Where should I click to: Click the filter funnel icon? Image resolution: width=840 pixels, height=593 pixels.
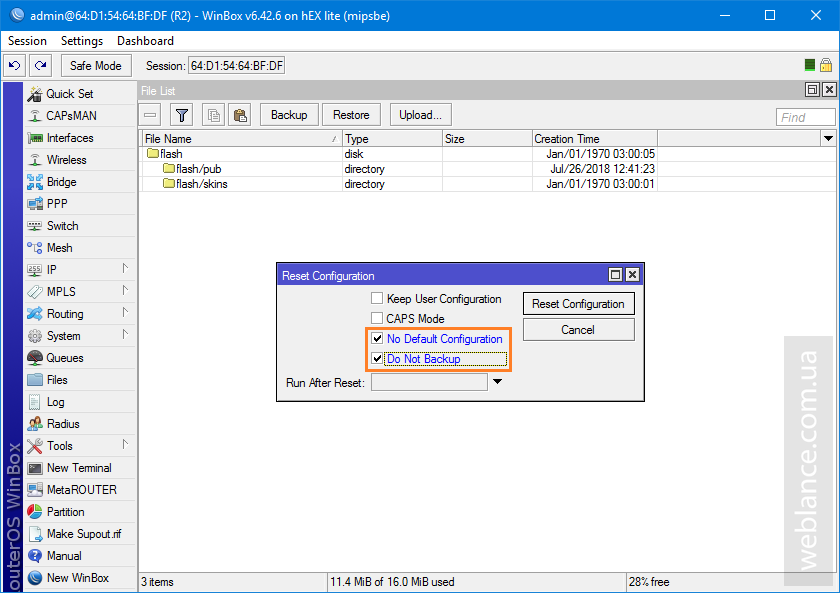point(182,115)
